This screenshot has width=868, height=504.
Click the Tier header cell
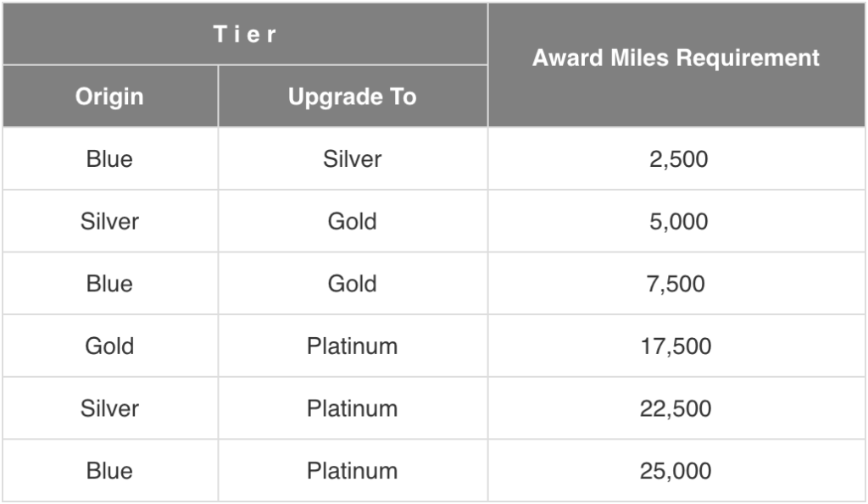click(245, 34)
